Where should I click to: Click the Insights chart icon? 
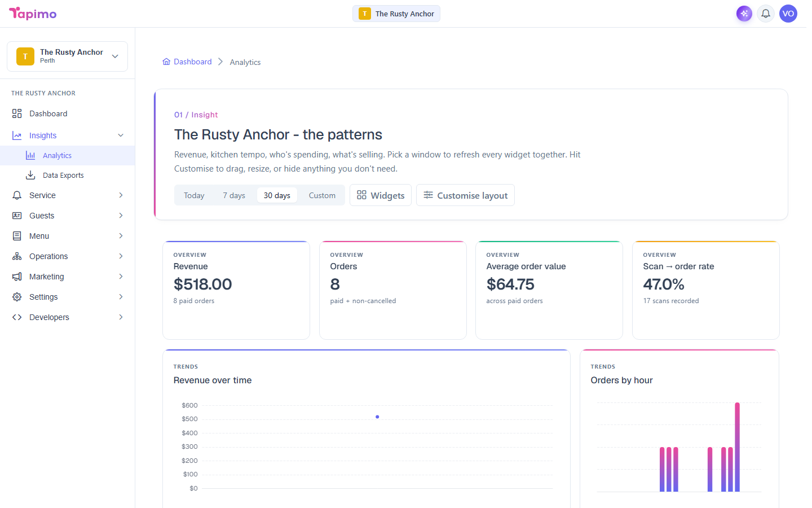17,135
